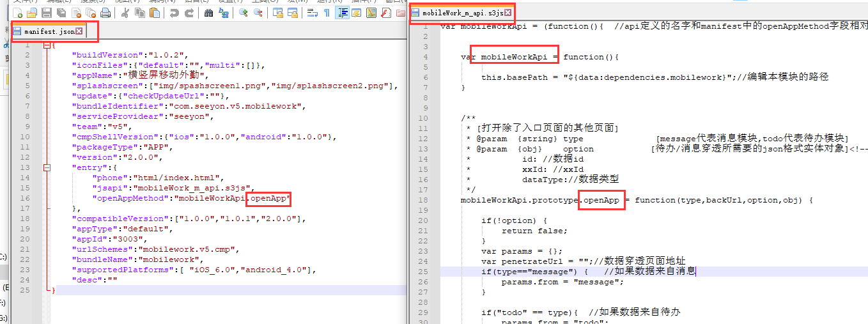Open the Function List icon

point(385,12)
